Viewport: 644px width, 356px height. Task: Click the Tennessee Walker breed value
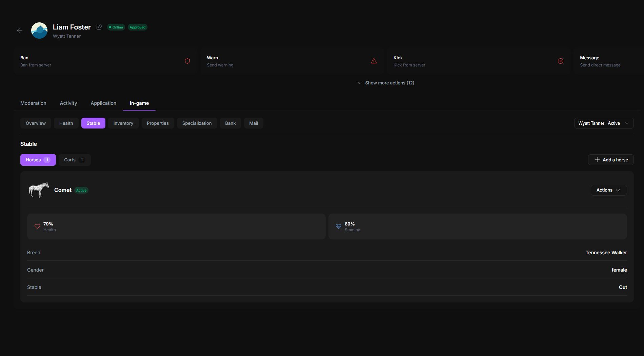point(606,253)
